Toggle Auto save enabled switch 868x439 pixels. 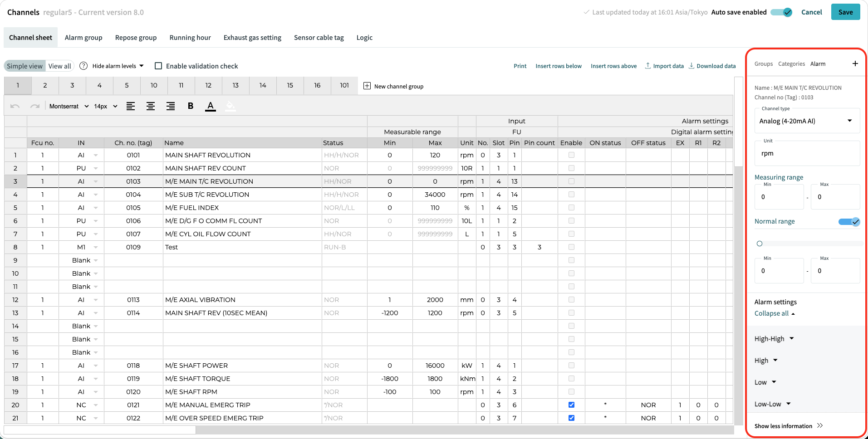(781, 12)
